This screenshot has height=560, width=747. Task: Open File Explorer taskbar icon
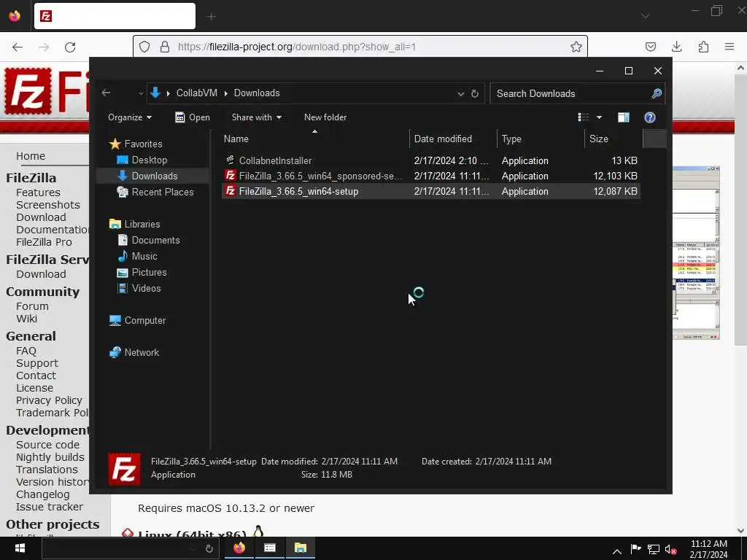[x=300, y=548]
